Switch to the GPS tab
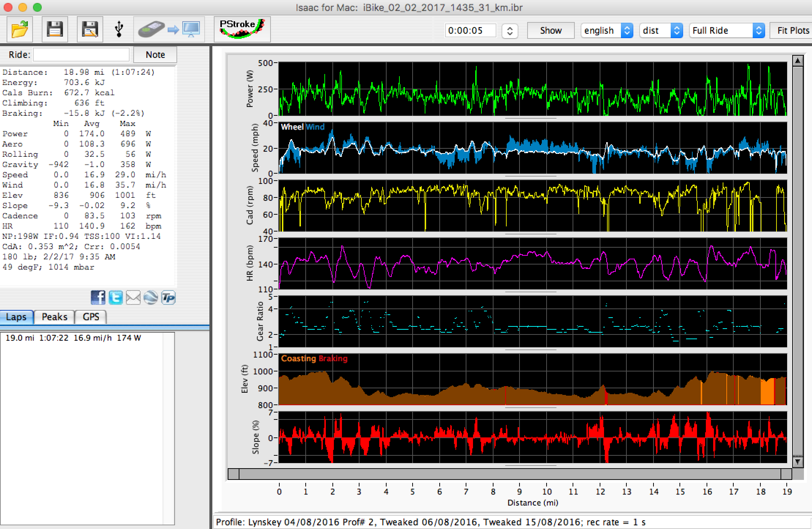Screen dimensions: 812x529 (91, 317)
